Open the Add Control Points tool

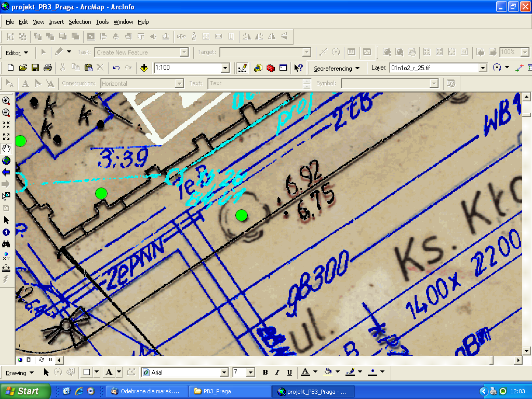click(x=519, y=68)
